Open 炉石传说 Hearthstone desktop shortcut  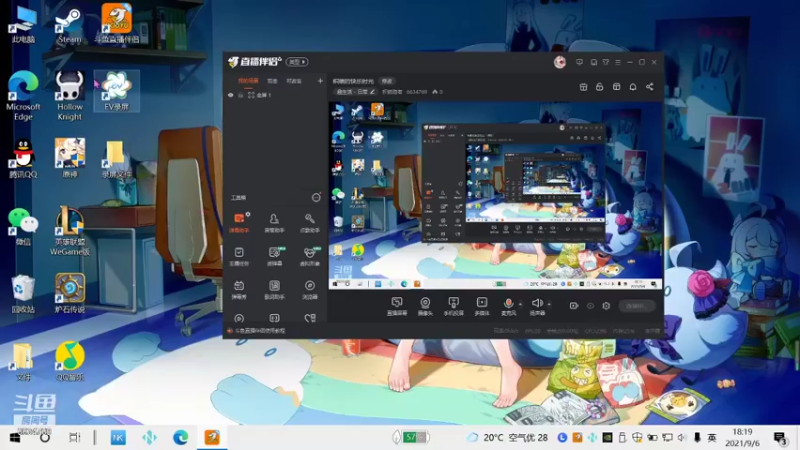(x=70, y=292)
